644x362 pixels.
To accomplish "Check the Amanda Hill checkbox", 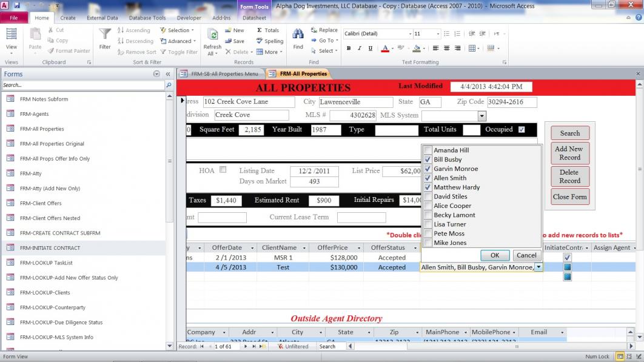I will pos(428,150).
